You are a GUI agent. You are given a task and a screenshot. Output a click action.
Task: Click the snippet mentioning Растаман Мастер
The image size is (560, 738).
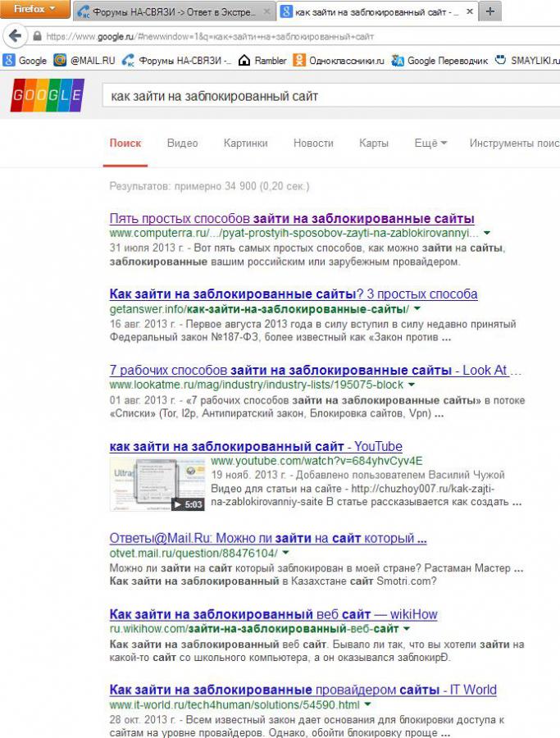pos(316,575)
